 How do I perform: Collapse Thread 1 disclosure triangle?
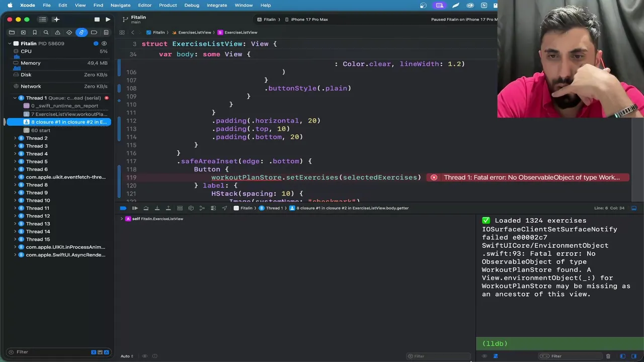pos(15,98)
